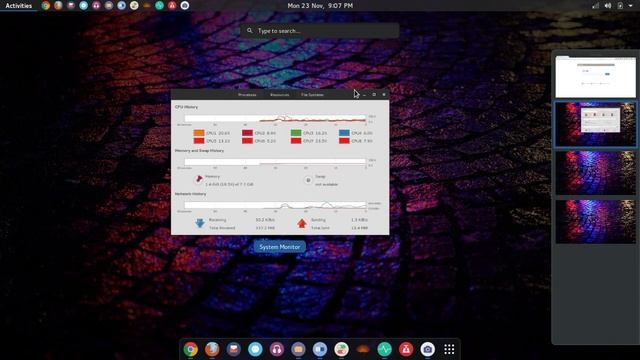Change the CPU3 green color swatch
This screenshot has width=640, height=360.
click(296, 133)
